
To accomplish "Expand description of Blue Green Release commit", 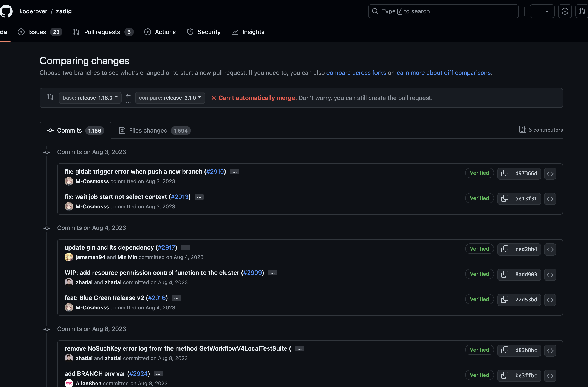I will (x=176, y=298).
